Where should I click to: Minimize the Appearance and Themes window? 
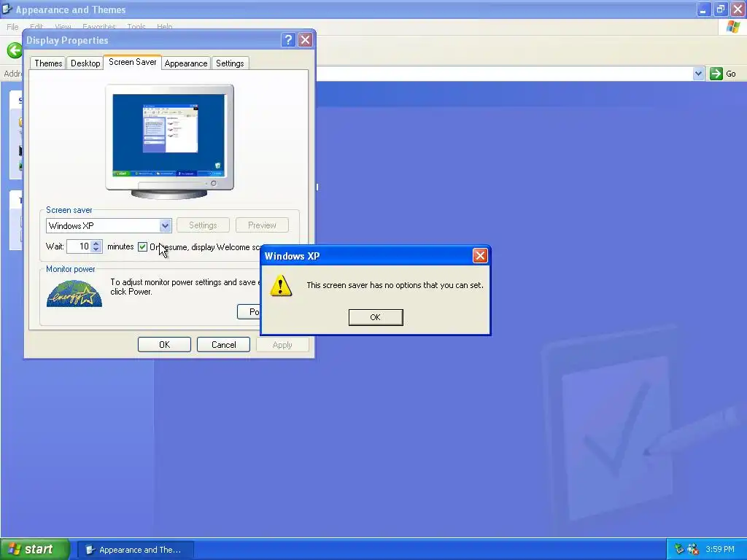point(703,9)
